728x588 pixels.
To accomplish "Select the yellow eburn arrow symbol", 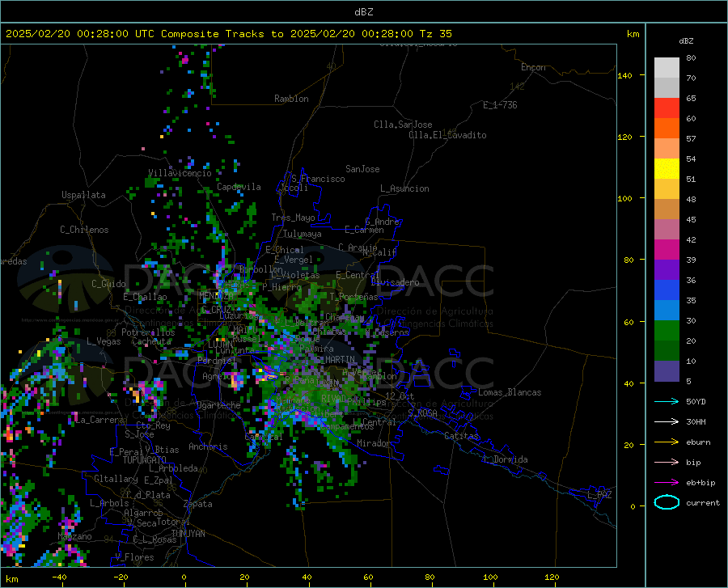I will (x=667, y=442).
